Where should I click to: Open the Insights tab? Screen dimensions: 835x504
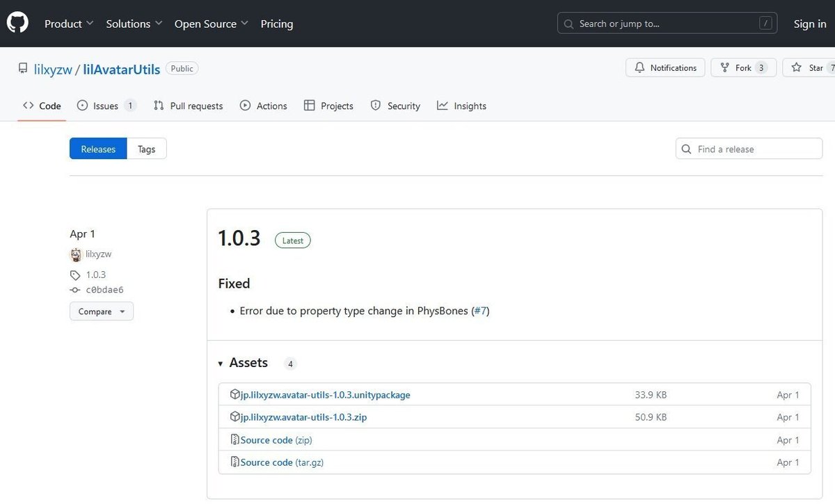[x=461, y=106]
